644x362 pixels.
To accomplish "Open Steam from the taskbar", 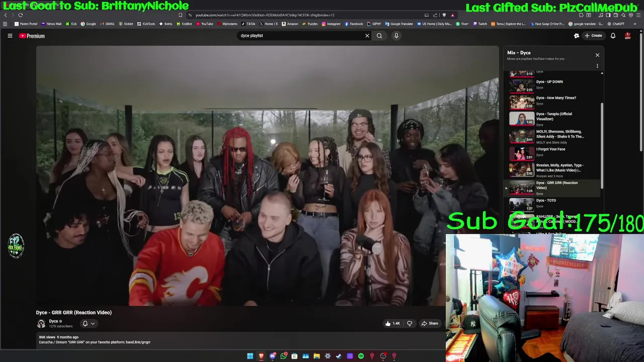I will pyautogui.click(x=339, y=356).
